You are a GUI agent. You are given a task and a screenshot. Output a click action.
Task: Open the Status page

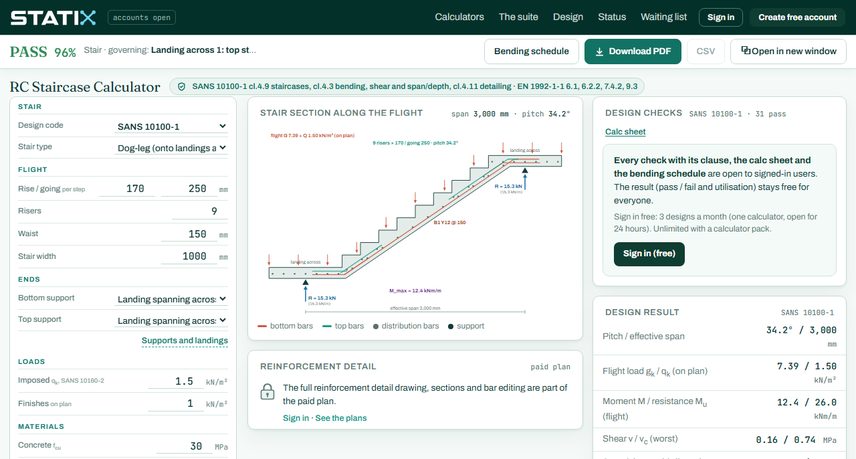pyautogui.click(x=611, y=17)
